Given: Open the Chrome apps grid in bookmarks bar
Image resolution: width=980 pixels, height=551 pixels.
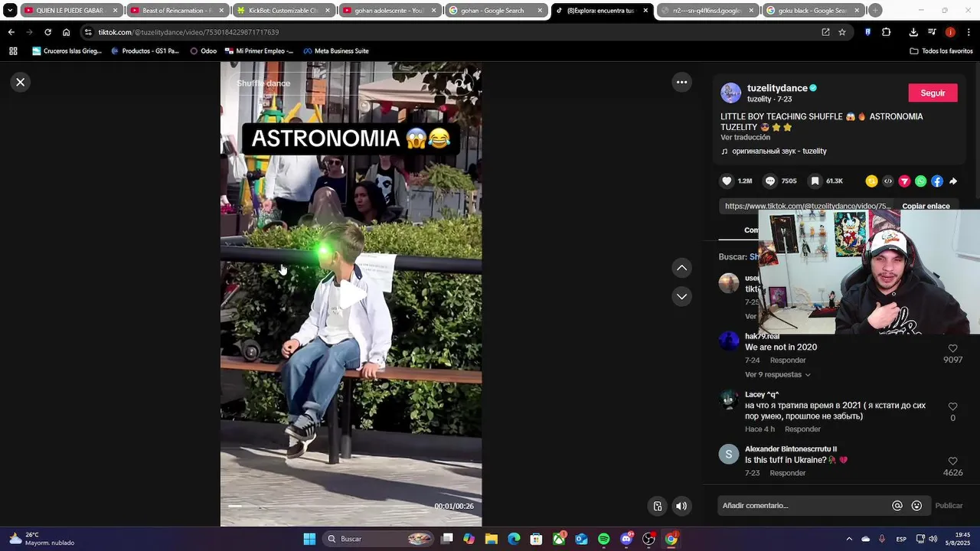Looking at the screenshot, I should [x=13, y=51].
